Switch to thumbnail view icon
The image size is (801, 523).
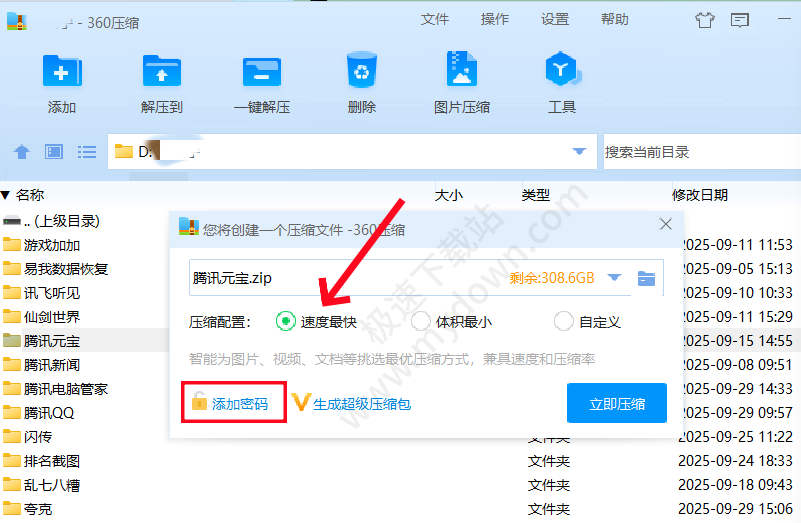click(x=54, y=152)
